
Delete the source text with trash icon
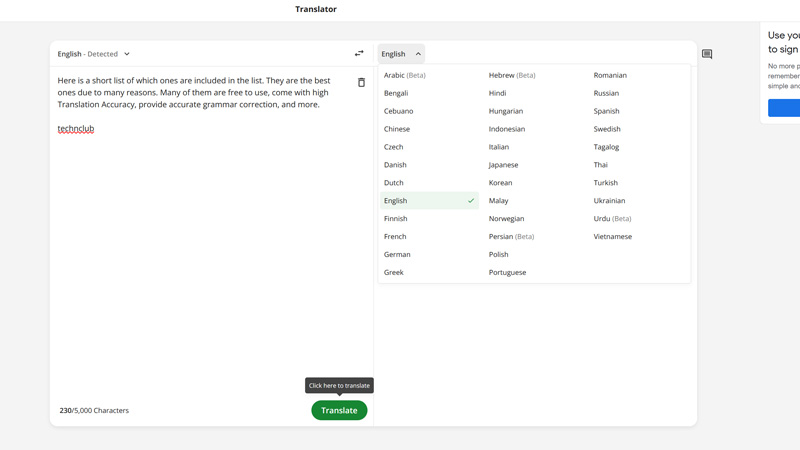(x=361, y=82)
